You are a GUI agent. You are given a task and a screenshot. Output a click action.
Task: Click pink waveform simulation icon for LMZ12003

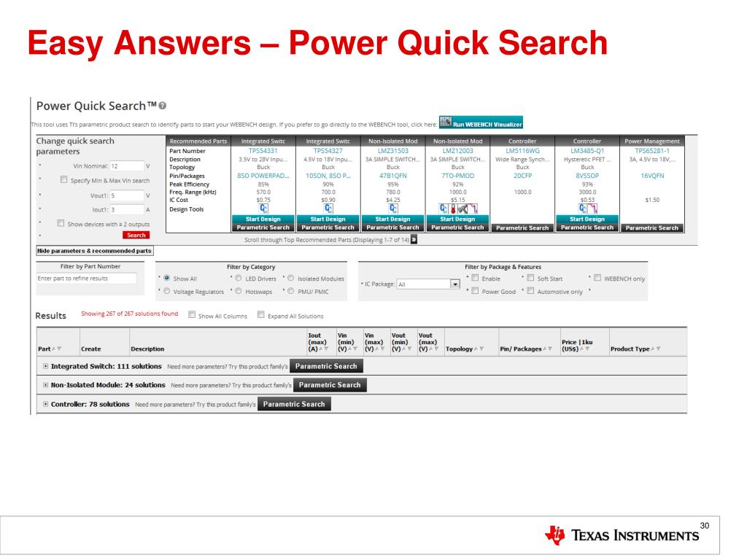(473, 209)
